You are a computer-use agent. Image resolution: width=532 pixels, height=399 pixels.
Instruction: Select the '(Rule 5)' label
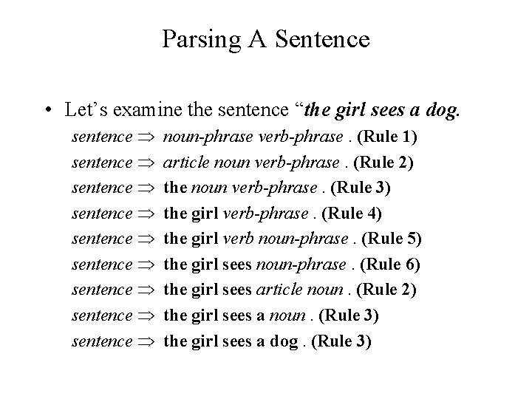click(392, 239)
